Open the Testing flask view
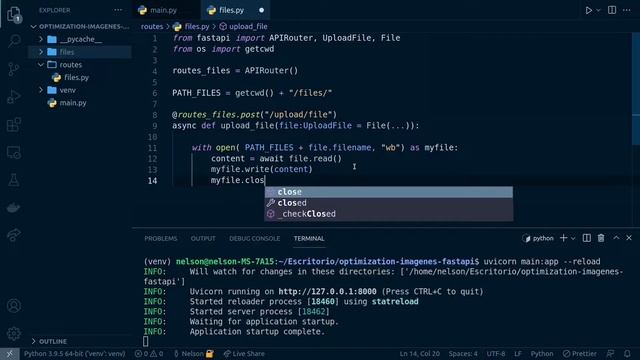 pyautogui.click(x=14, y=180)
